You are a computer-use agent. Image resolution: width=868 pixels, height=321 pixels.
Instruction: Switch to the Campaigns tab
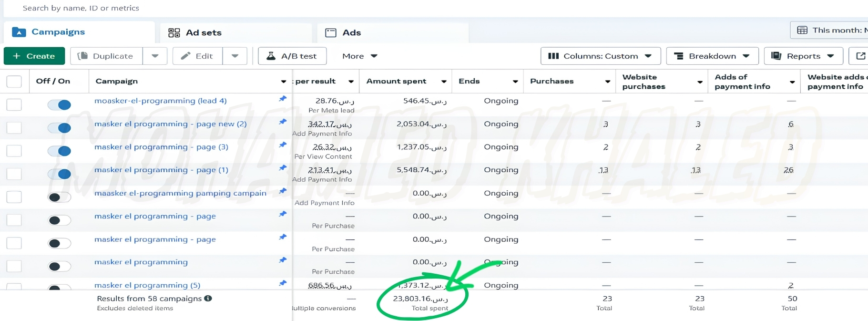pos(79,32)
